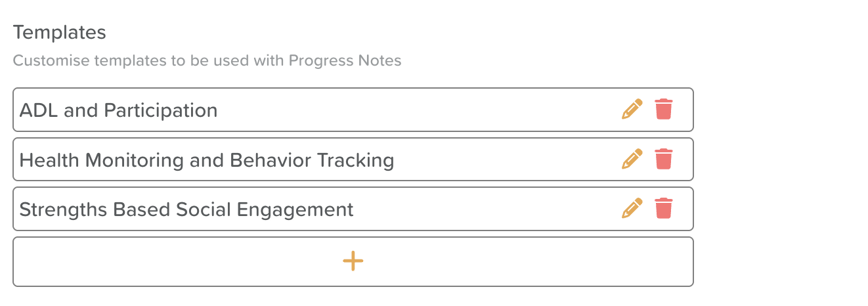The image size is (868, 306).
Task: Trash the Strengths Based Social Engagement template
Action: (x=664, y=209)
